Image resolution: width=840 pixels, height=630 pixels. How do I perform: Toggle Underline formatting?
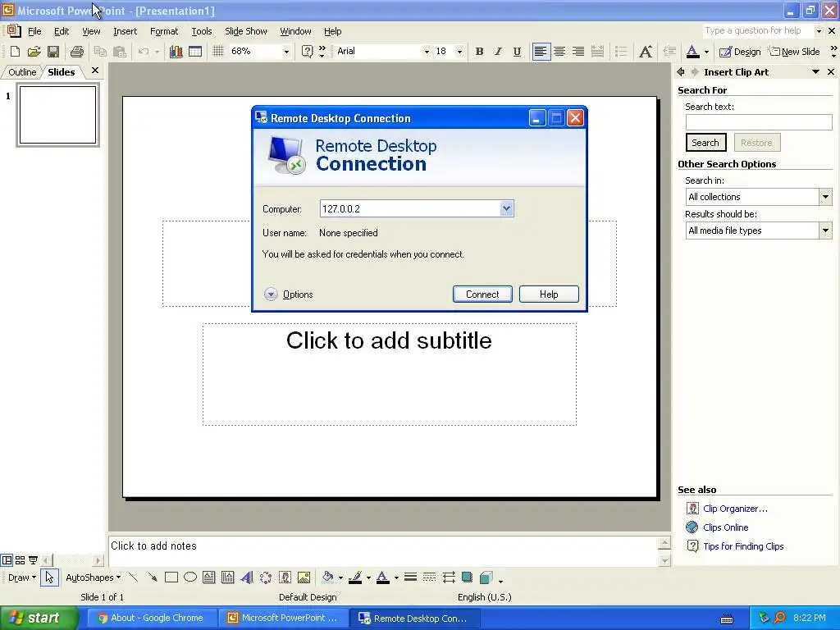click(517, 52)
